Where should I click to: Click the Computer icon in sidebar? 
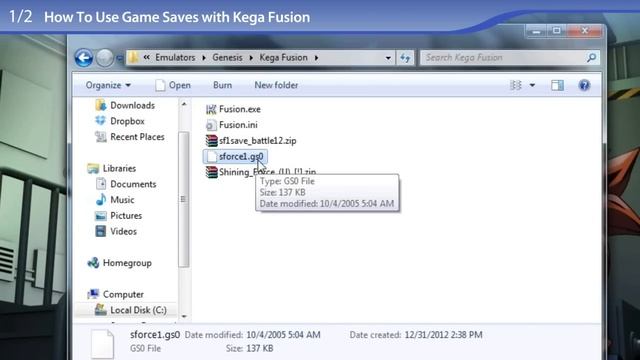(93, 294)
